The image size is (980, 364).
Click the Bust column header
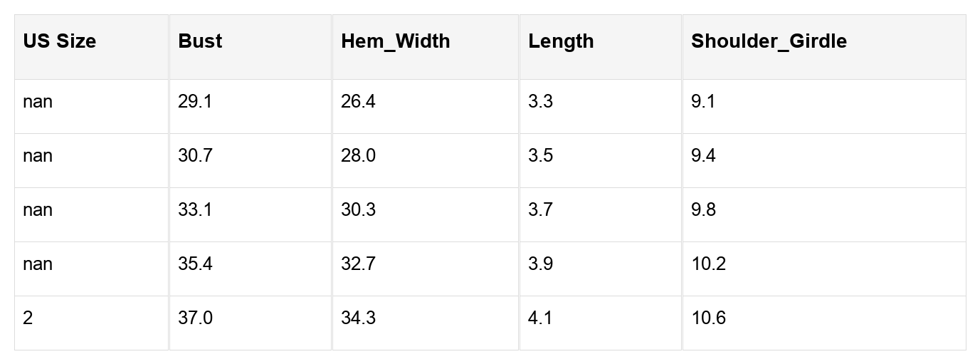(x=200, y=41)
